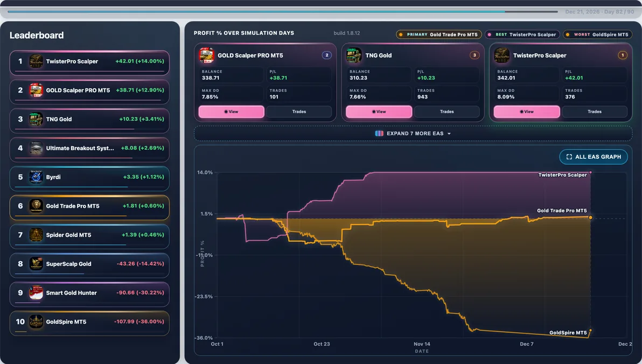
Task: Click the Gold Trade Pro MT5 chart endpoint marker
Action: pos(590,218)
